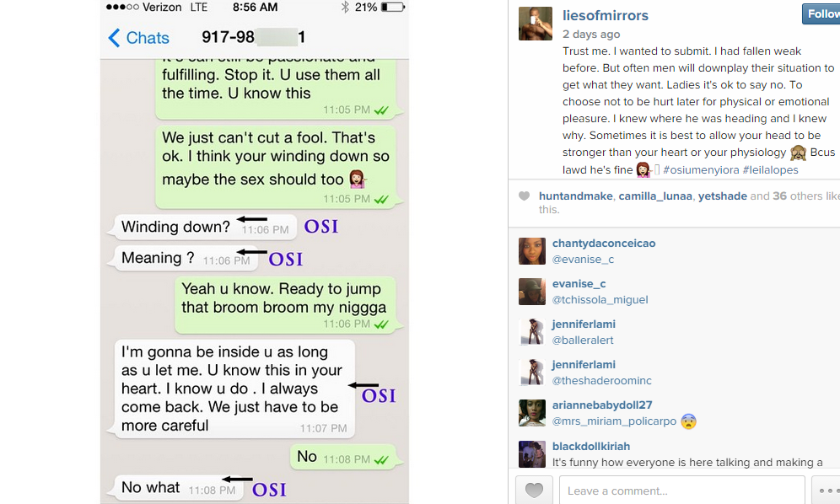Open the @theshaderoominc mention
This screenshot has height=504, width=840.
601,381
